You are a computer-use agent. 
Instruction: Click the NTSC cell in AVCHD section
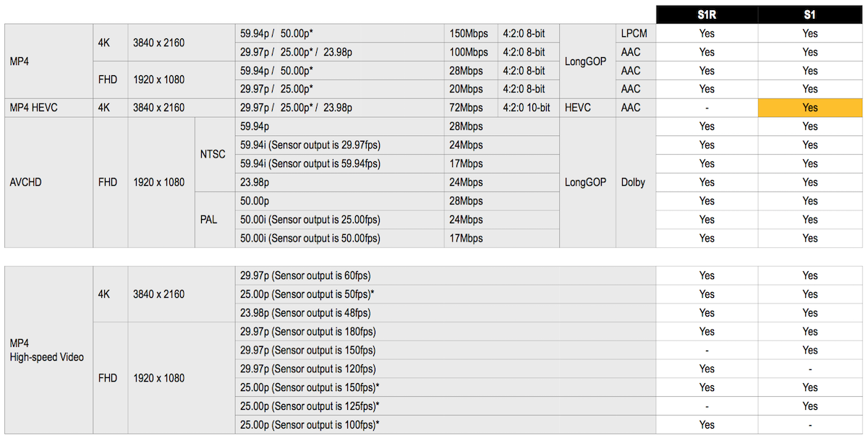(x=215, y=154)
